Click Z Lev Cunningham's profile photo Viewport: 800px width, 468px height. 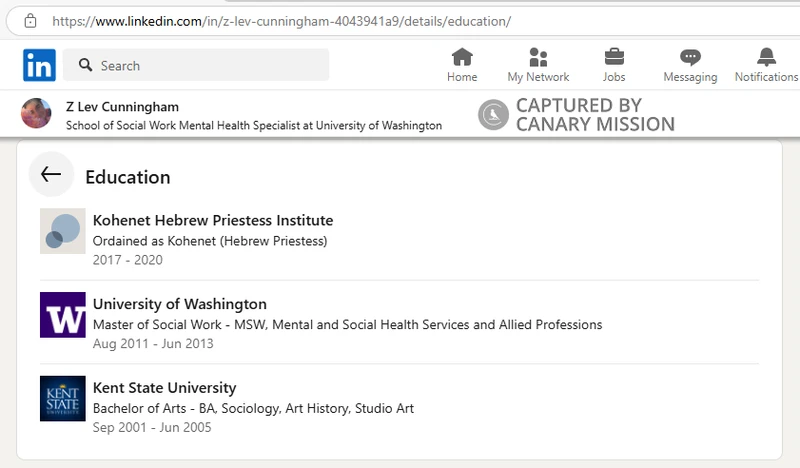click(36, 113)
